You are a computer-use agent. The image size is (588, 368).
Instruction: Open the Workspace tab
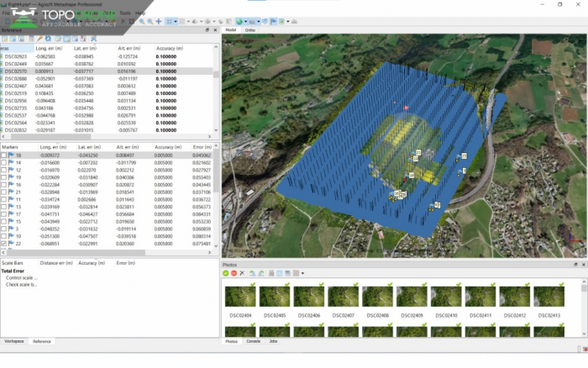[x=14, y=342]
